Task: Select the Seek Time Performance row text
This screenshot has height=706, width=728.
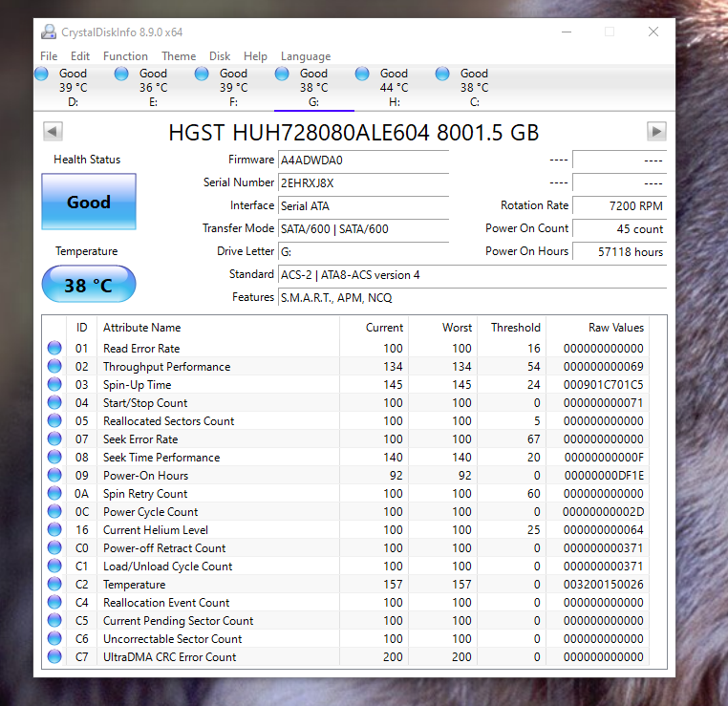Action: click(x=161, y=458)
